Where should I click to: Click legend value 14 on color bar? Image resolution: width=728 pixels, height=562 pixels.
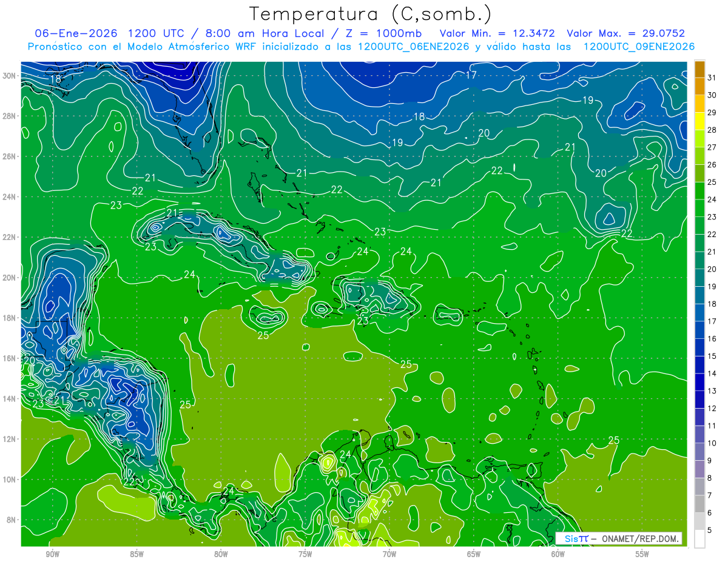tap(712, 373)
